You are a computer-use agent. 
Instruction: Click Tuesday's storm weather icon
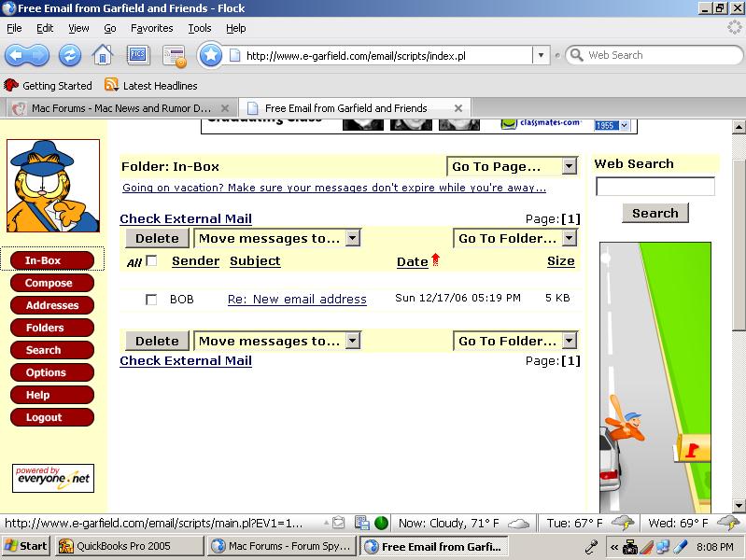point(623,523)
